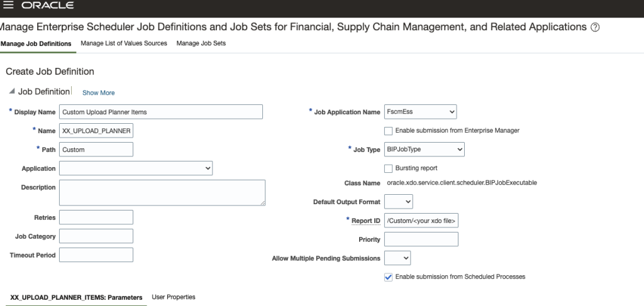The width and height of the screenshot is (644, 306).
Task: Check the Bursting report box
Action: 388,168
